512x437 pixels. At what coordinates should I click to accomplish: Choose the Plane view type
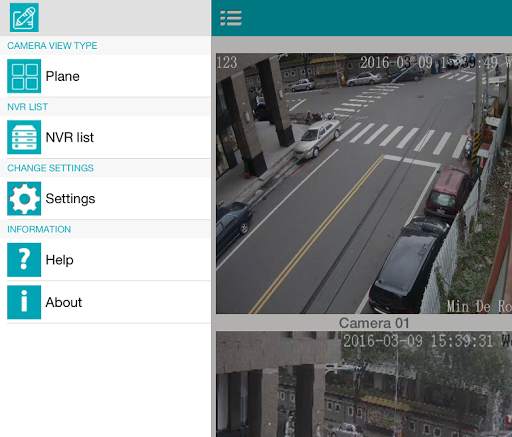105,76
